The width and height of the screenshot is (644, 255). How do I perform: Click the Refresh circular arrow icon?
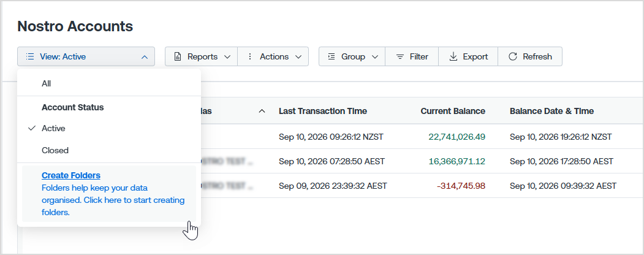[513, 56]
